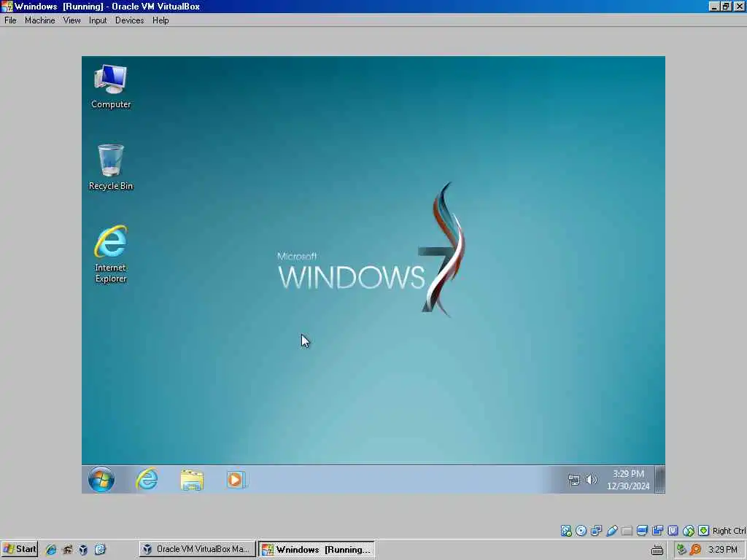The width and height of the screenshot is (747, 560).
Task: Click the green host system tray icon
Action: coord(681,550)
